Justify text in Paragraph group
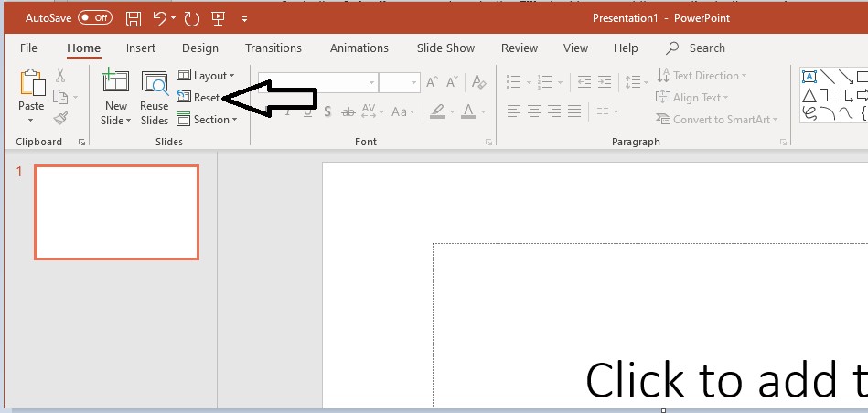868x413 pixels. pyautogui.click(x=574, y=111)
